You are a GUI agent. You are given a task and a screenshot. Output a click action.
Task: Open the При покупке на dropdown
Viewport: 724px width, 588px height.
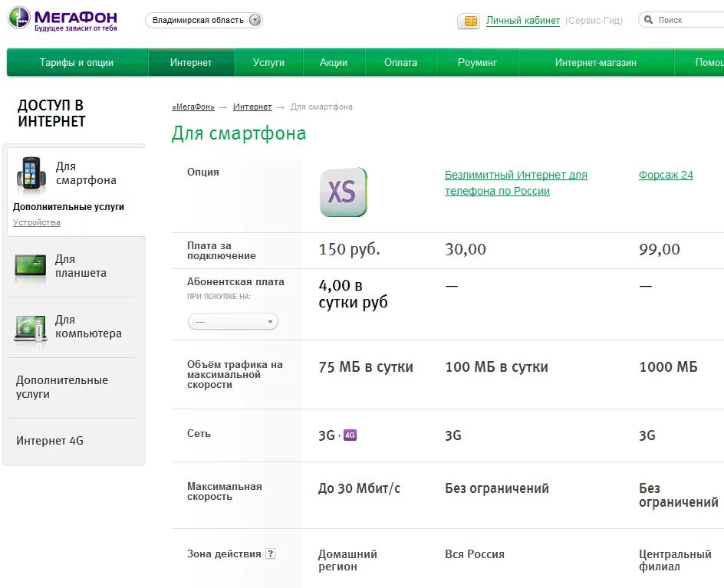232,321
